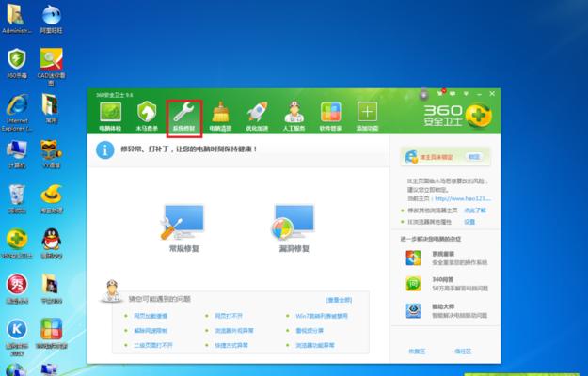
Task: Open the red 秀 desktop icon
Action: [x=17, y=289]
